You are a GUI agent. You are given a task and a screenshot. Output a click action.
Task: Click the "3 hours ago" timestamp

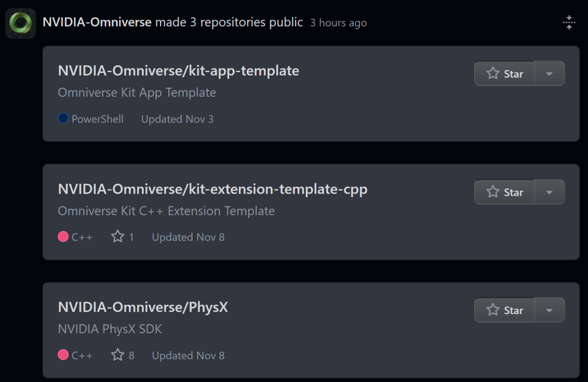tap(338, 23)
